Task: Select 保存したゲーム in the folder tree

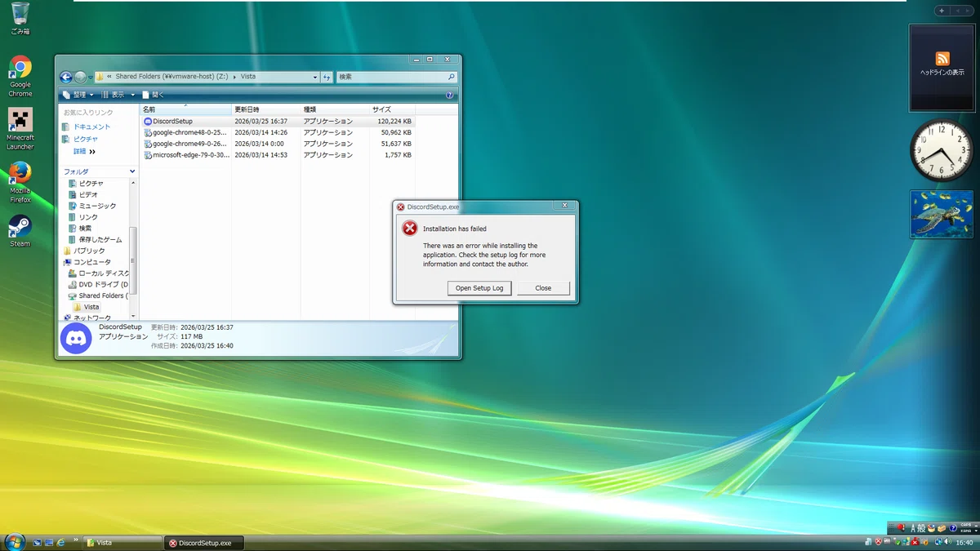Action: coord(95,240)
